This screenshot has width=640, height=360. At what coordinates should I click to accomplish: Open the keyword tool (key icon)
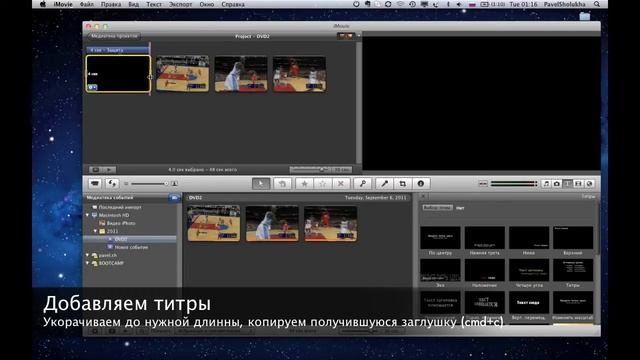pyautogui.click(x=362, y=184)
